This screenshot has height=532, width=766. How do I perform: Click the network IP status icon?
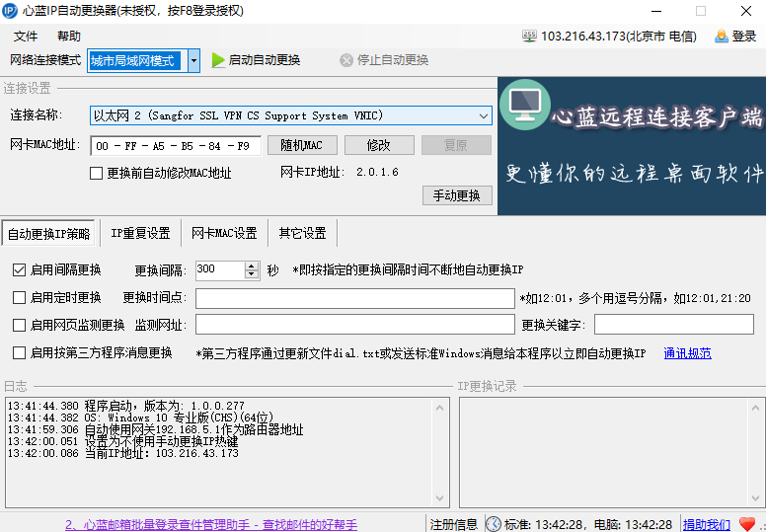click(x=529, y=36)
